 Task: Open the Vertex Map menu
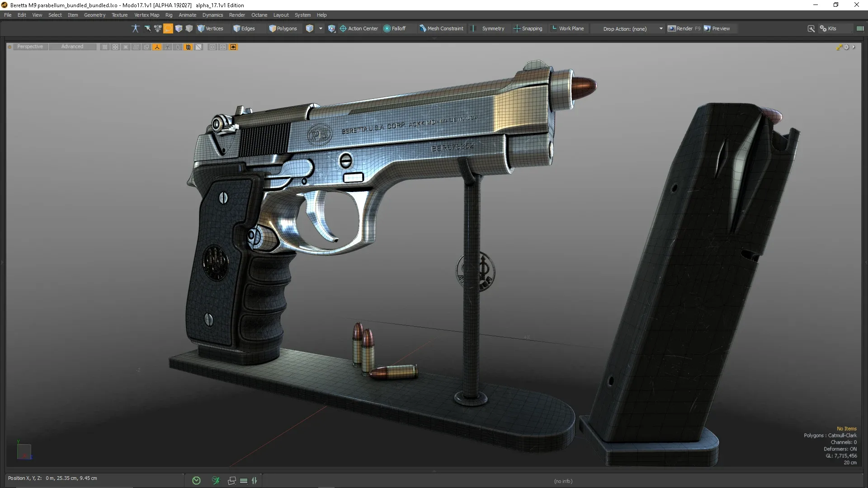(146, 15)
